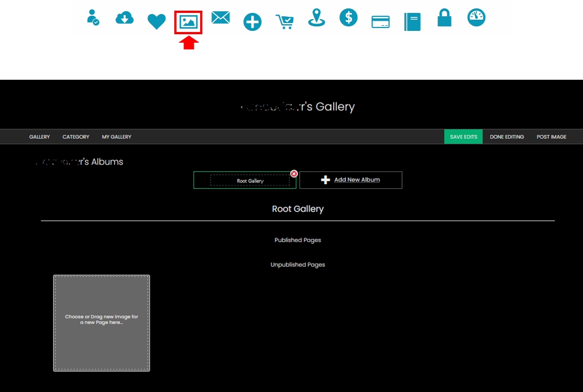The height and width of the screenshot is (392, 583).
Task: Select the Category menu item
Action: [x=76, y=137]
